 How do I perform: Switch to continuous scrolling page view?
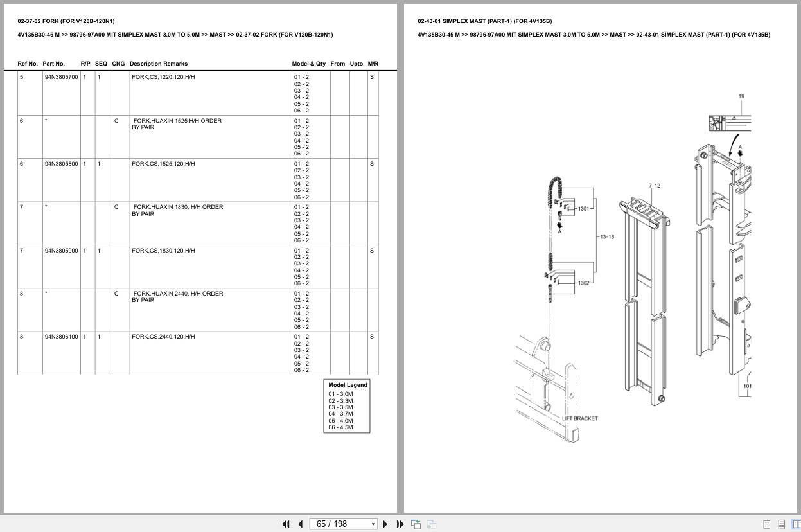click(x=781, y=524)
